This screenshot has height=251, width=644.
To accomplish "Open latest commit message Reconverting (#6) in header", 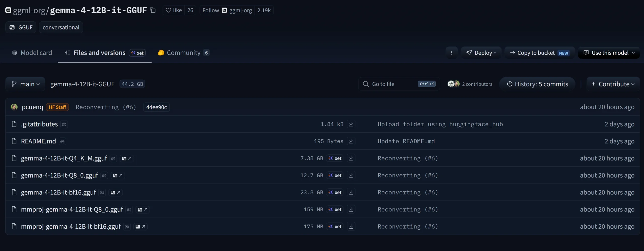I will [106, 107].
